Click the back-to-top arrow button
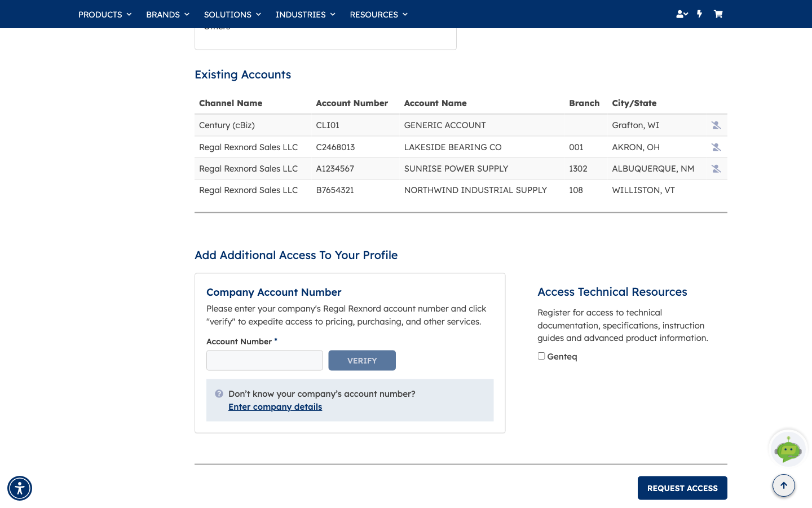This screenshot has width=812, height=508. point(784,485)
